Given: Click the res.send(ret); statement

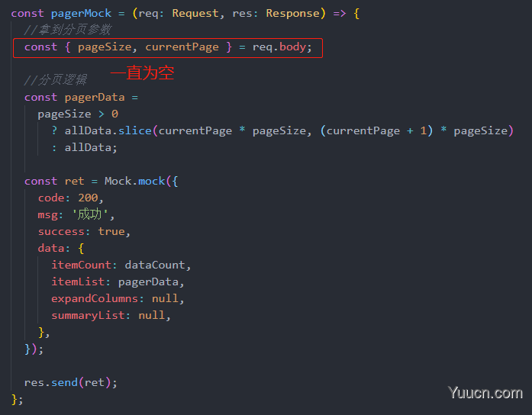Looking at the screenshot, I should pyautogui.click(x=71, y=382).
